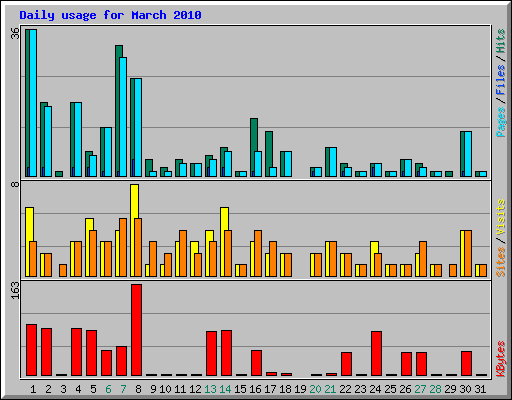The image size is (512, 400).
Task: Click day label 4 on the x-axis
Action: click(x=78, y=389)
